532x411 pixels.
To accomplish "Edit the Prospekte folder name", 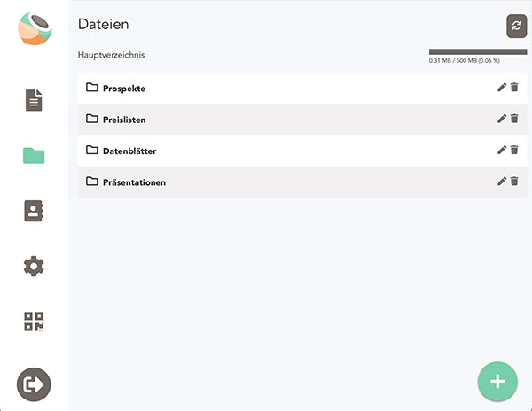I will point(502,88).
